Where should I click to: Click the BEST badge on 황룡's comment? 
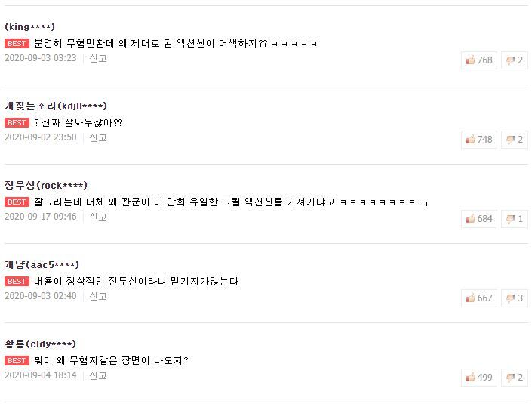coord(17,360)
